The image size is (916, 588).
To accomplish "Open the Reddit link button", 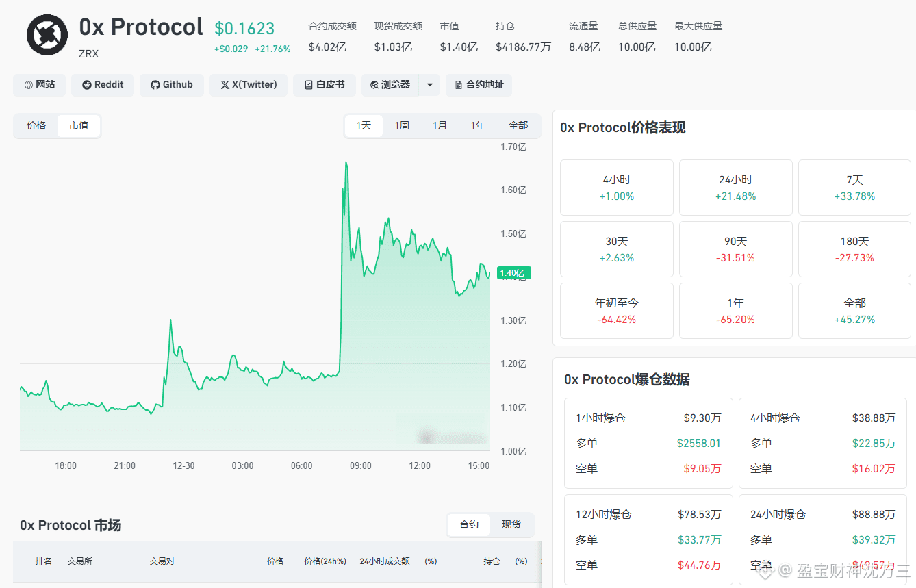I will (x=103, y=85).
